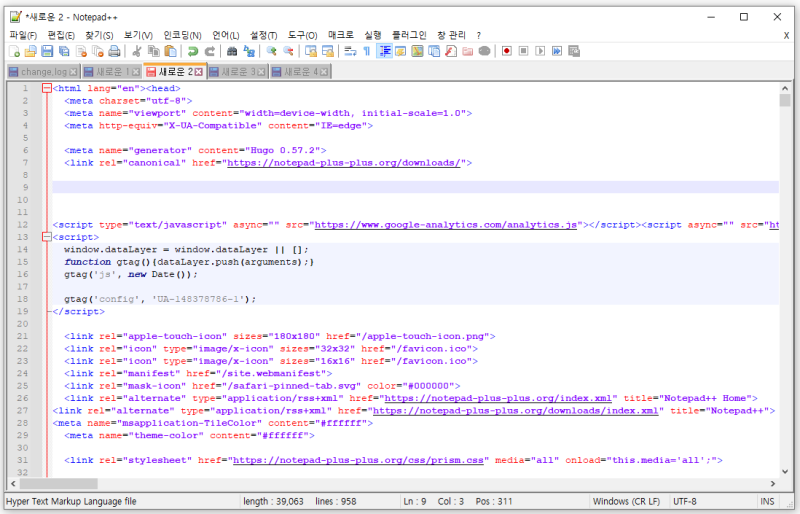
Task: Click the Save file toolbar icon
Action: 47,51
